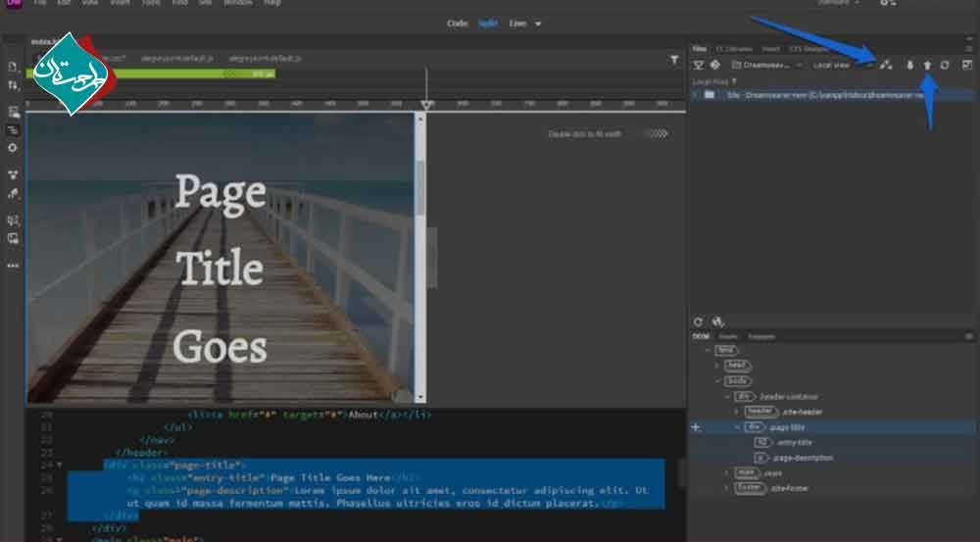Open the Insert panel tab
This screenshot has width=980, height=542.
pyautogui.click(x=770, y=49)
